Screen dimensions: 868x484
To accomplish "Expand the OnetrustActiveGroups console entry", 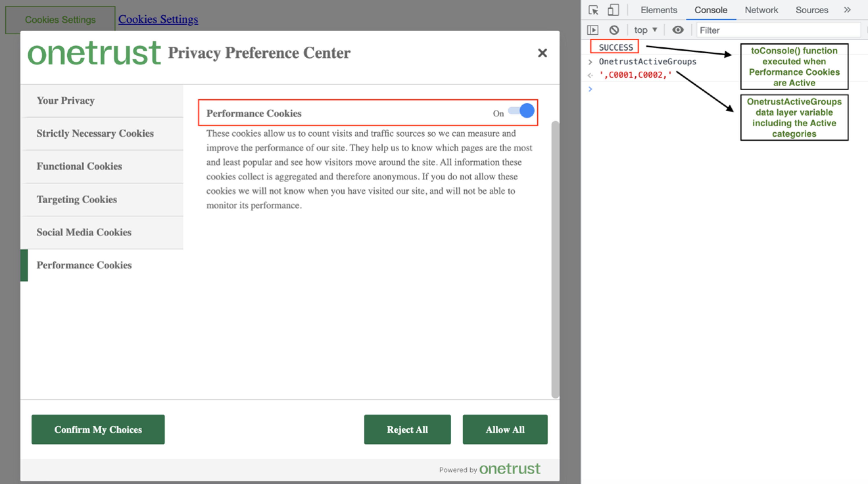I will pyautogui.click(x=590, y=62).
